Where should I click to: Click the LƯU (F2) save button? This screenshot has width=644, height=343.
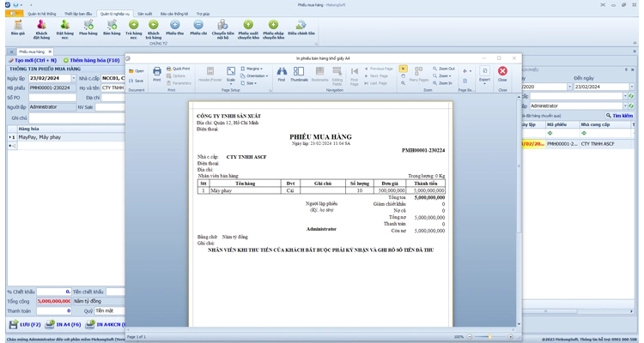pos(24,325)
